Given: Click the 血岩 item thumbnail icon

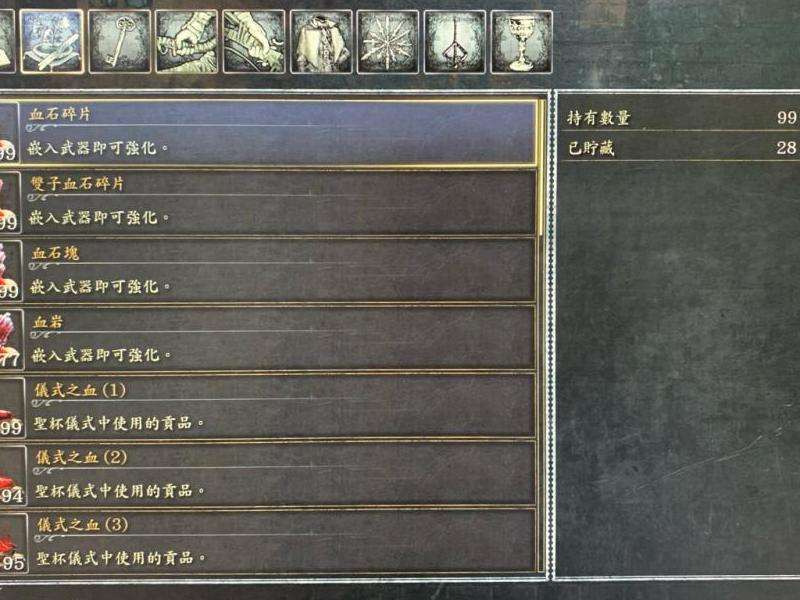Looking at the screenshot, I should [x=11, y=339].
